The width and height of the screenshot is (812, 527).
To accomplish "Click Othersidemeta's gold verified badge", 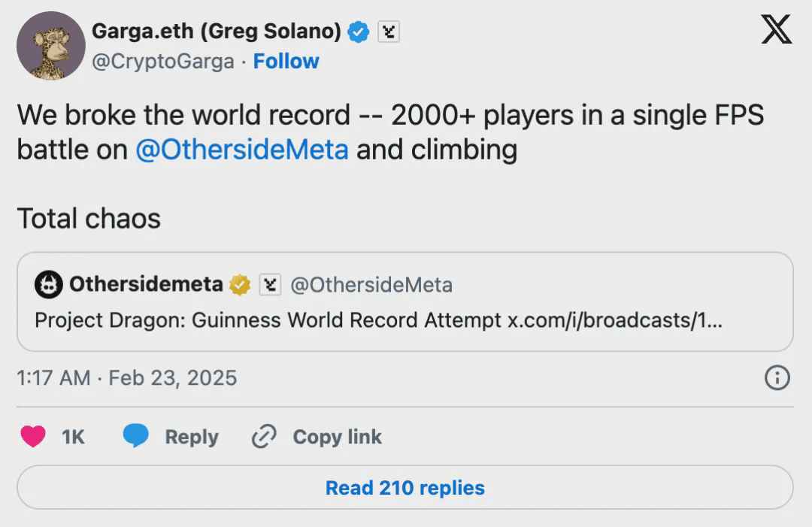I will 240,285.
